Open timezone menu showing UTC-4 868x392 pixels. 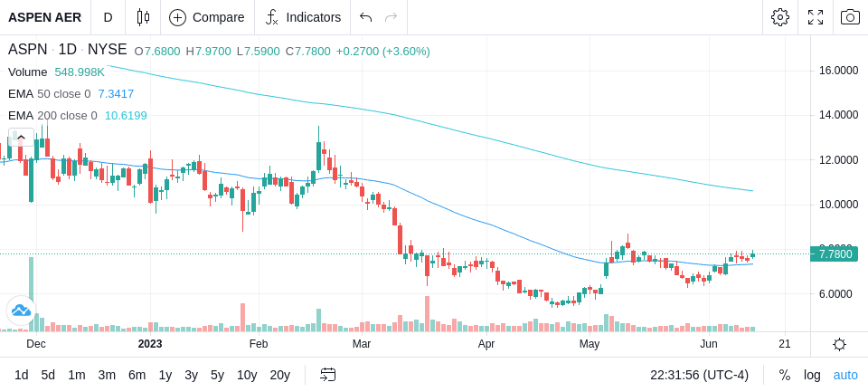click(x=699, y=376)
